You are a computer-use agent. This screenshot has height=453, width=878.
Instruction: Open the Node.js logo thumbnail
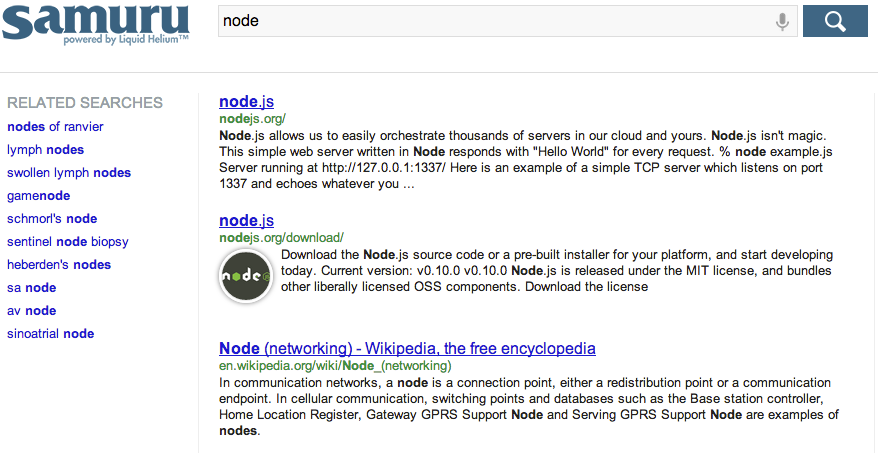[246, 276]
